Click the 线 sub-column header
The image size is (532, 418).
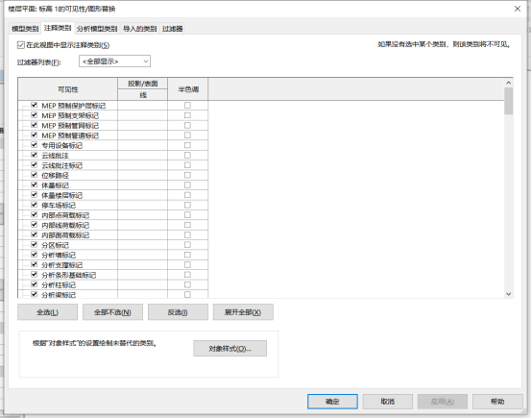coord(142,95)
